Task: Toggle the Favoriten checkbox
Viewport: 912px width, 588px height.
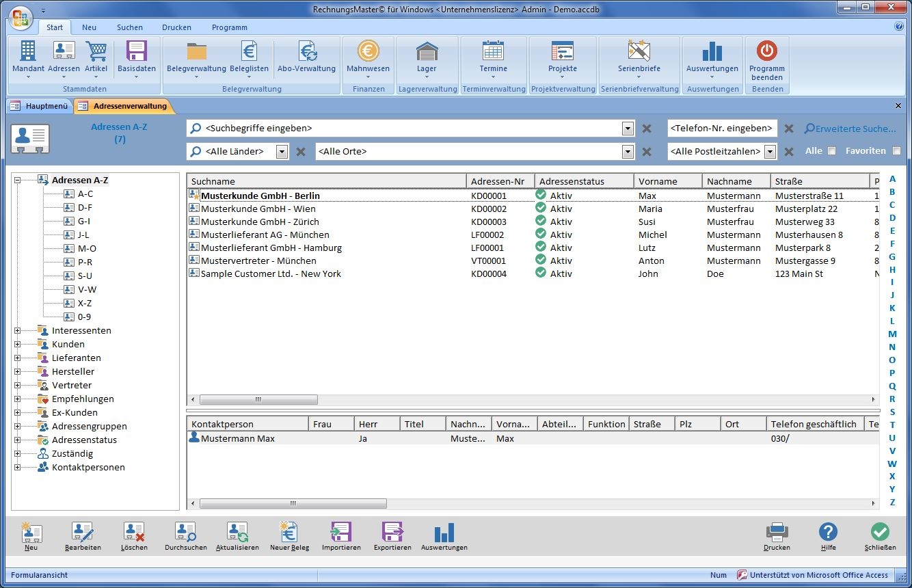Action: click(896, 151)
